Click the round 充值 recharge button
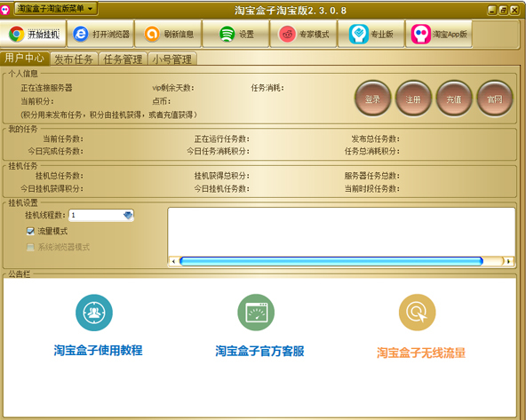 tap(454, 99)
